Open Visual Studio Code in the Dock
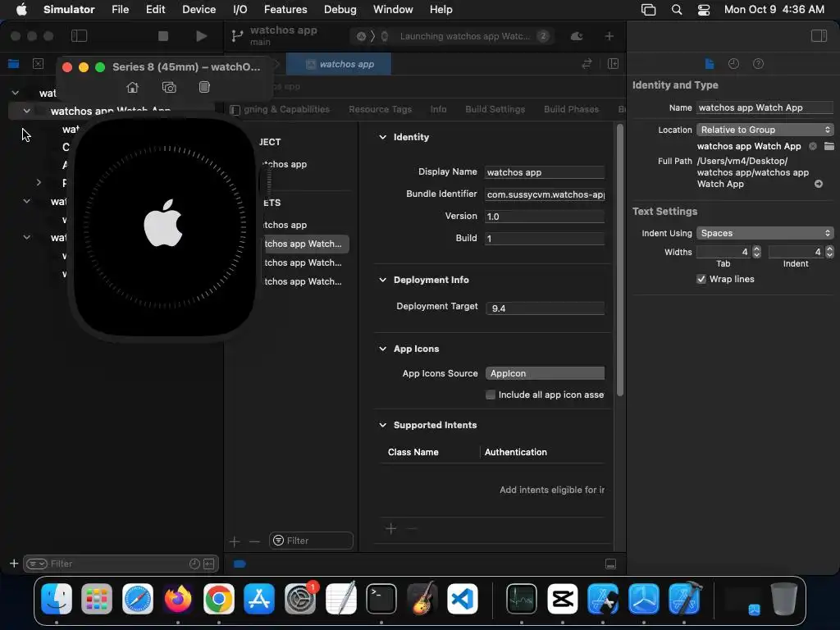 click(463, 598)
